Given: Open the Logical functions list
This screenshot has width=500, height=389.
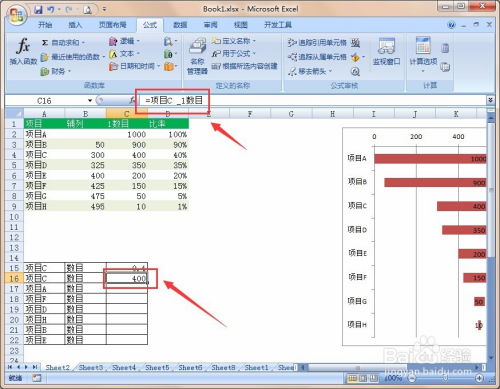Looking at the screenshot, I should (x=124, y=41).
